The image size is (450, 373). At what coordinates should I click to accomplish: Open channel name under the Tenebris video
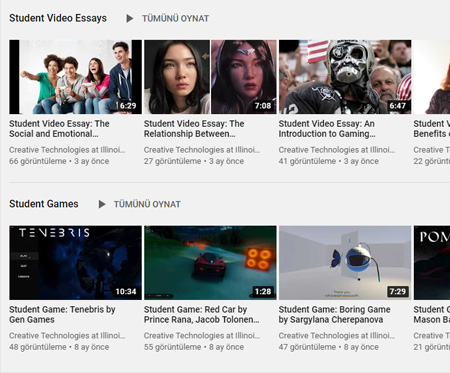(67, 336)
